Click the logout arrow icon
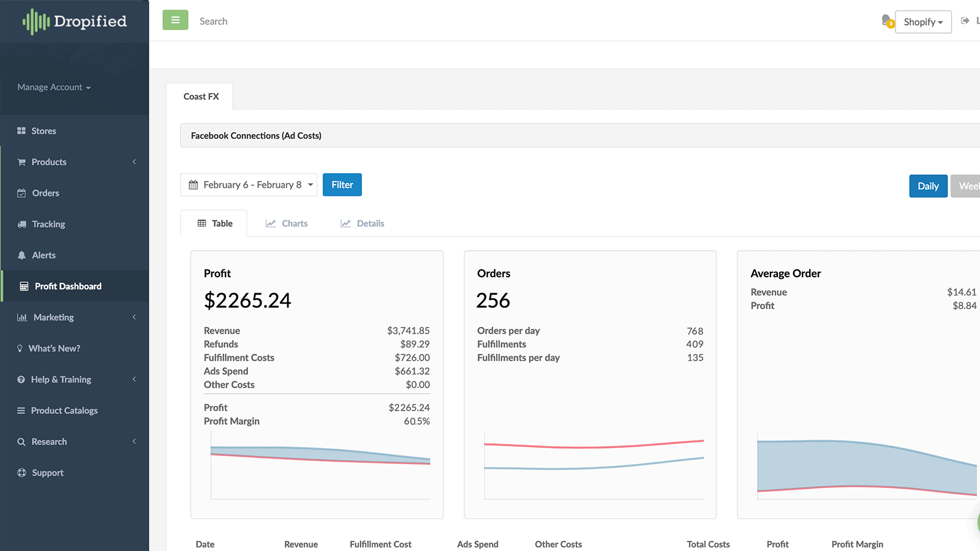 [x=965, y=21]
